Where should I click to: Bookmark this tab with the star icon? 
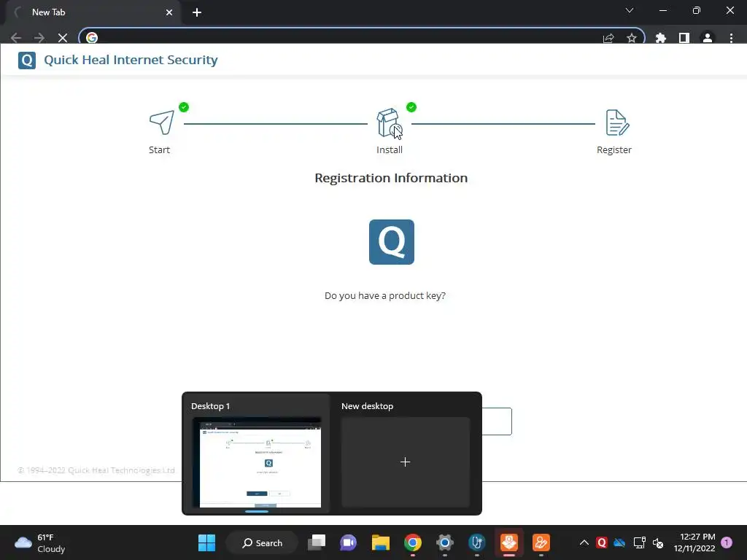coord(632,38)
